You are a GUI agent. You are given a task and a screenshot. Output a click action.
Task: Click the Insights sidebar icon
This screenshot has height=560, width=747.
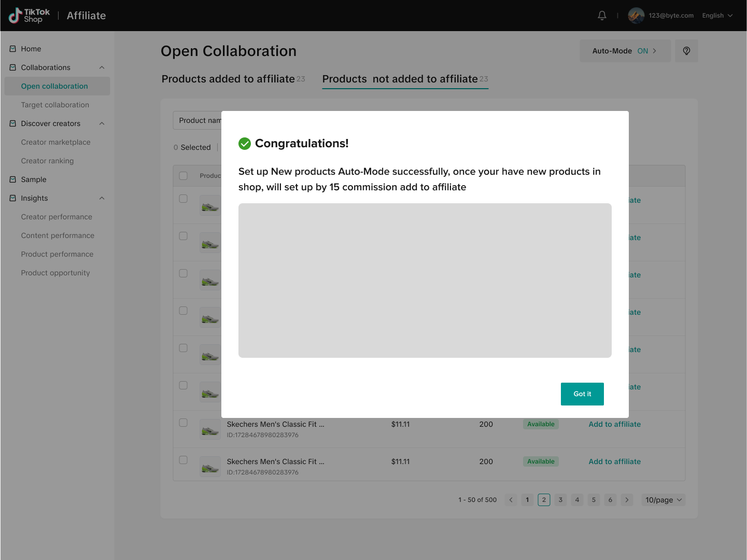(x=13, y=198)
